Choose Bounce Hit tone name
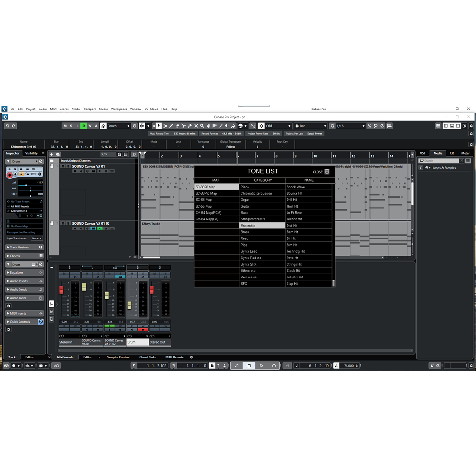476x476 pixels. [308, 193]
